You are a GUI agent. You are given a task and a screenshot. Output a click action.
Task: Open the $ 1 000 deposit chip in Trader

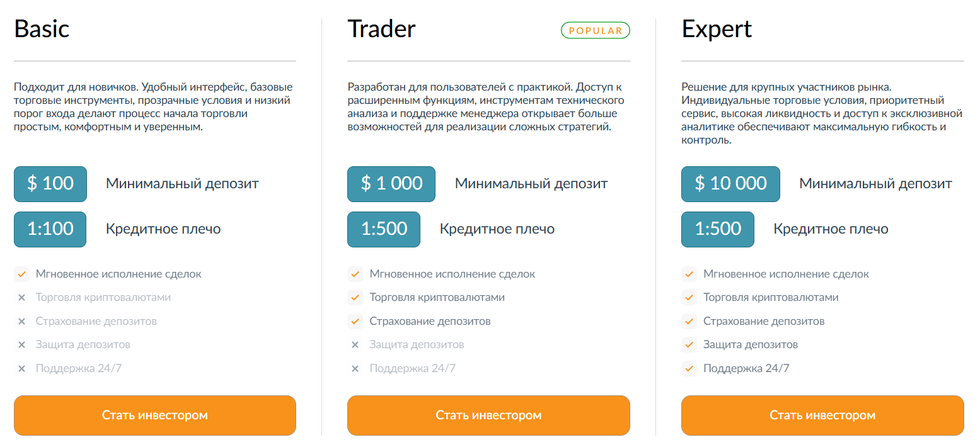point(391,184)
